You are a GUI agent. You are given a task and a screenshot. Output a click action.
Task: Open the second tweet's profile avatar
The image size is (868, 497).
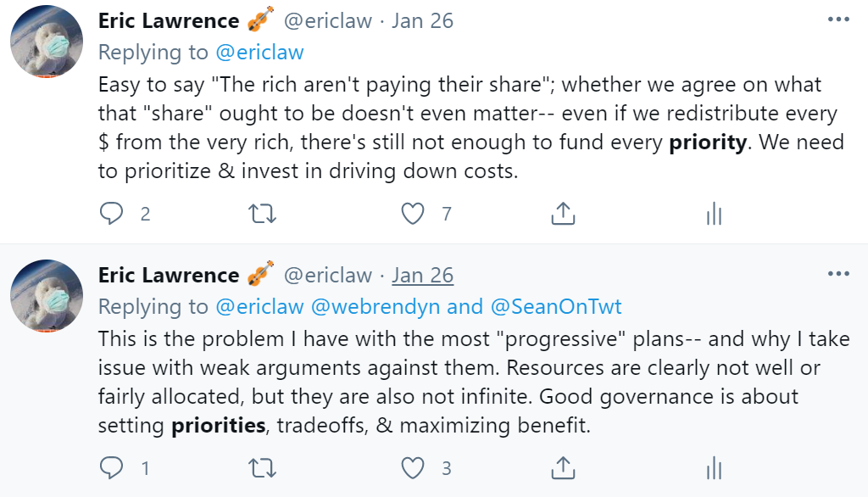coord(47,297)
